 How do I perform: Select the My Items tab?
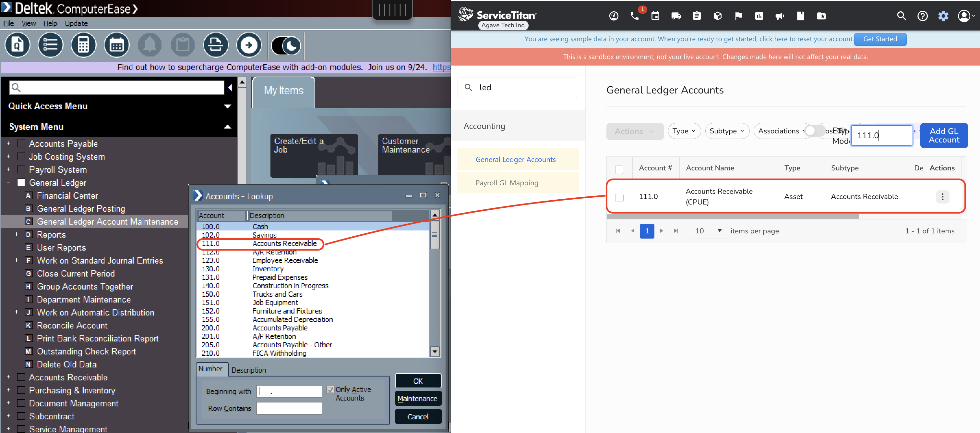(x=283, y=91)
